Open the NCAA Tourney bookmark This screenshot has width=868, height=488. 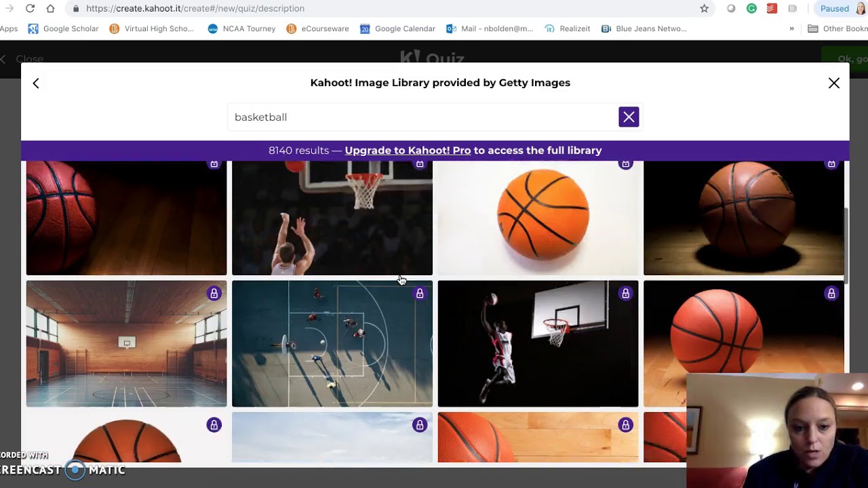tap(241, 28)
